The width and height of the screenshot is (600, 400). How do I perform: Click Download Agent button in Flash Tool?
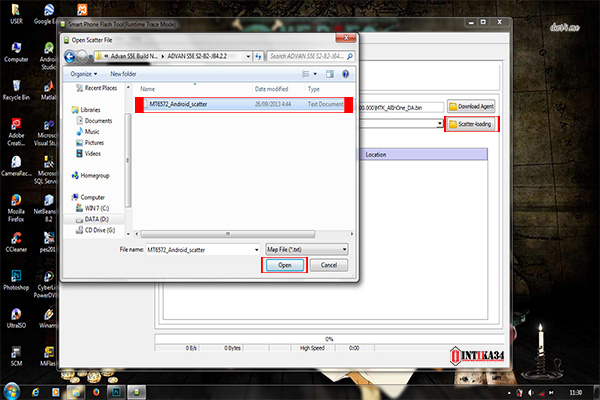click(471, 106)
